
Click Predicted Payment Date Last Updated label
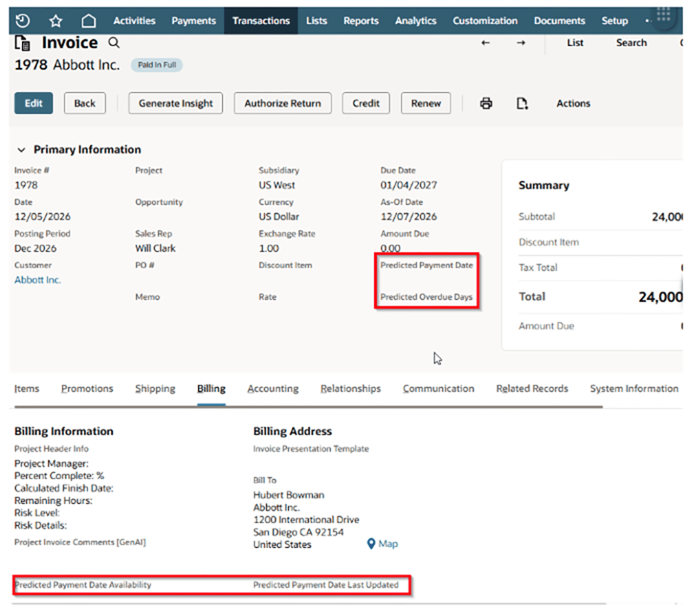(326, 584)
